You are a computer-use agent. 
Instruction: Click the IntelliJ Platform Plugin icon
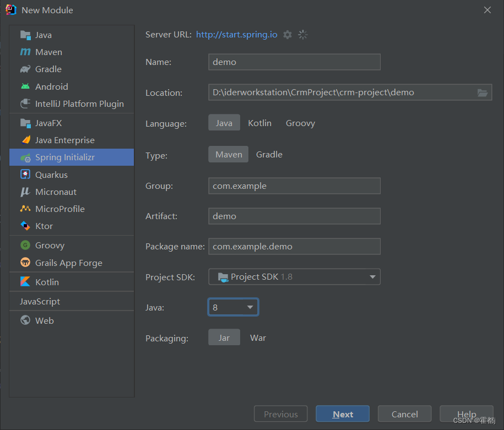point(25,104)
